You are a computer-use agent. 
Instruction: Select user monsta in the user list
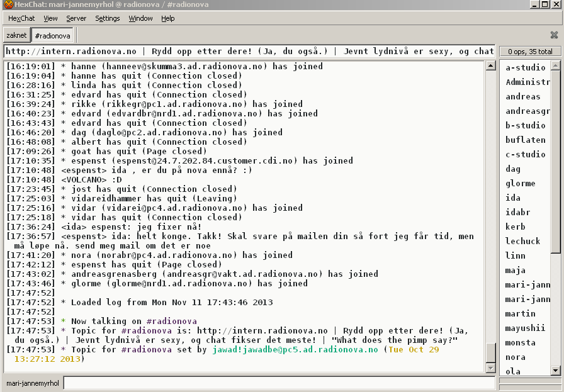click(526, 342)
